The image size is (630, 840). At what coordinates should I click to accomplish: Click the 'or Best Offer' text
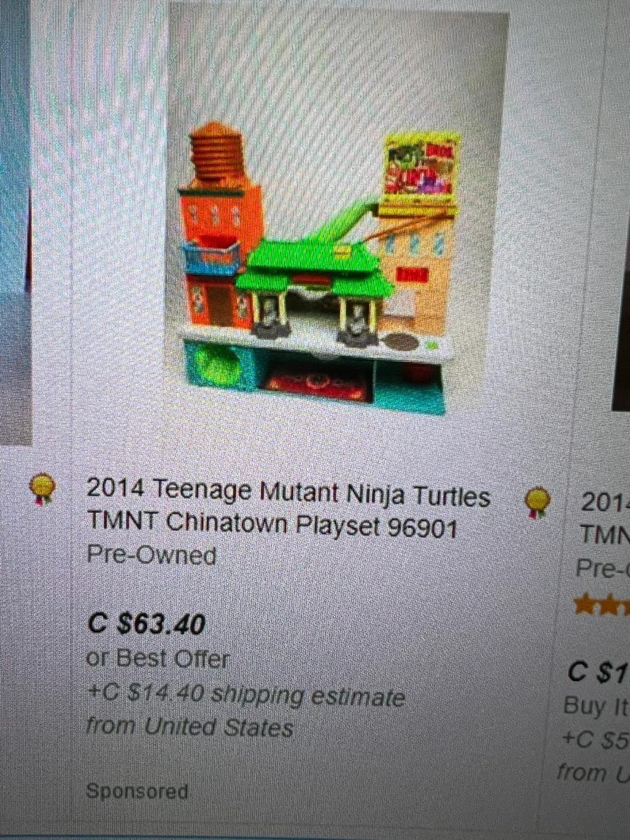[157, 659]
